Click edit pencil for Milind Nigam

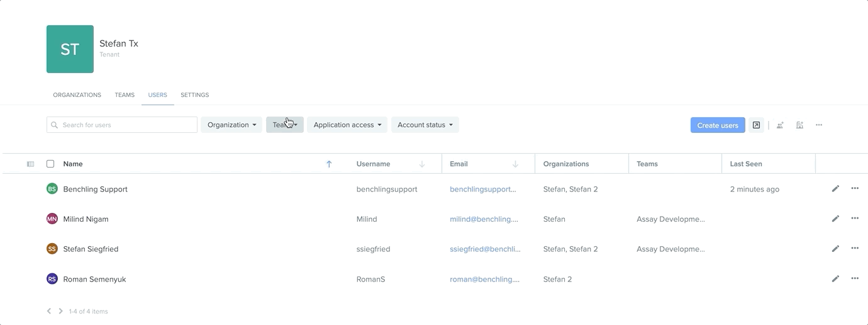click(x=835, y=219)
